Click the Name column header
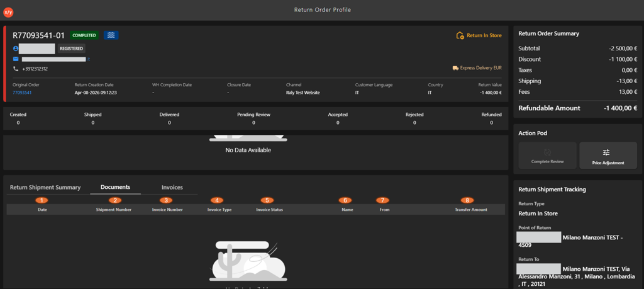Viewport: 644px width, 289px height. [x=347, y=210]
